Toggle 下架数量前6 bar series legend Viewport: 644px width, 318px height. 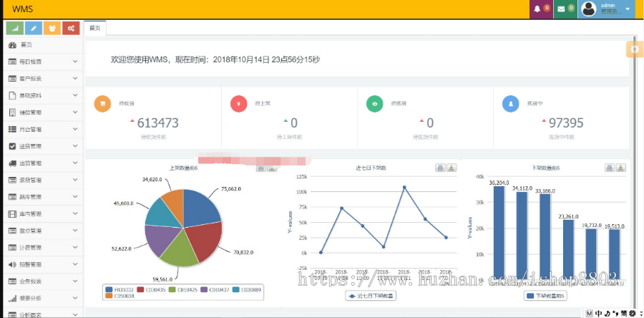(x=545, y=296)
